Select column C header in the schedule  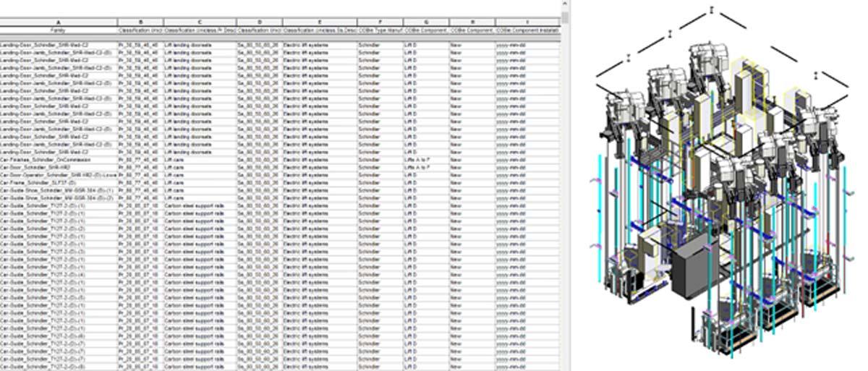(x=200, y=23)
